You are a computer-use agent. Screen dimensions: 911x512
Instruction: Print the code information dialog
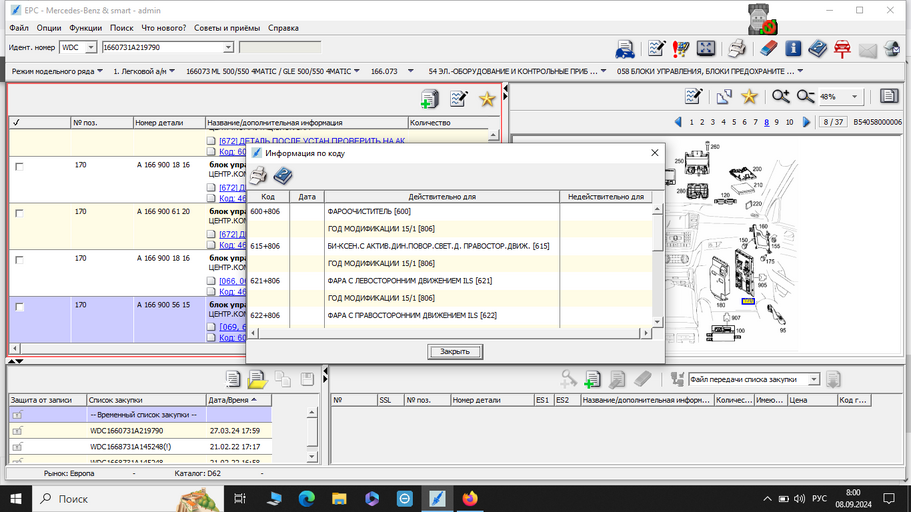click(x=259, y=176)
